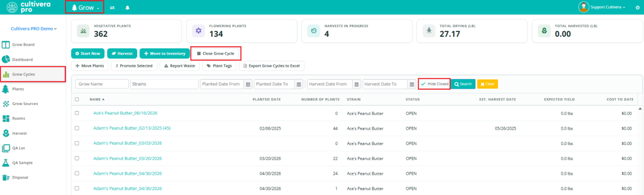Expand the Grow module dropdown
644x195 pixels.
click(85, 7)
